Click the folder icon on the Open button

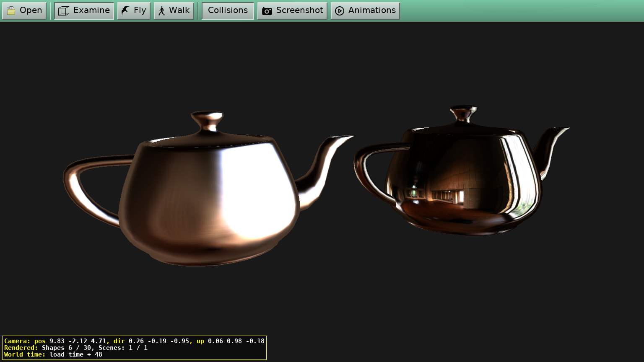(11, 10)
